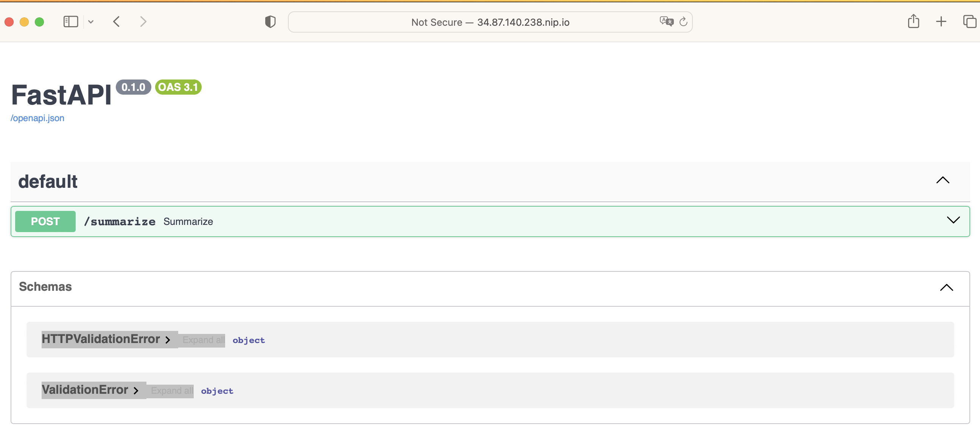The image size is (980, 446).
Task: Show the tab overview
Action: (x=969, y=22)
